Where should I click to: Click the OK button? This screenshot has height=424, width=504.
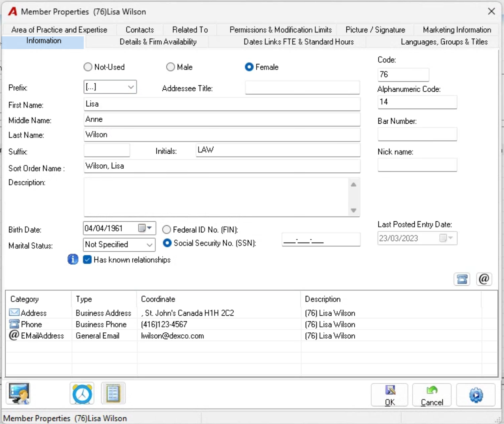[390, 395]
